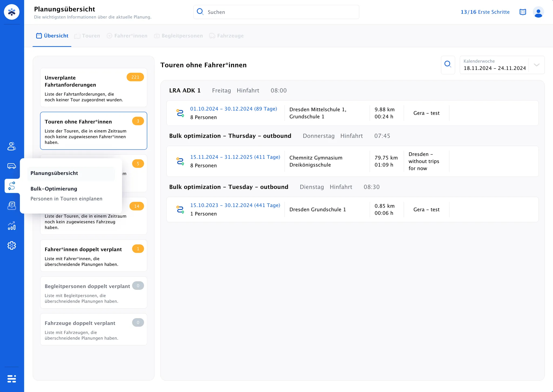Click the orange 5 count badge
The height and width of the screenshot is (392, 553).
[138, 164]
